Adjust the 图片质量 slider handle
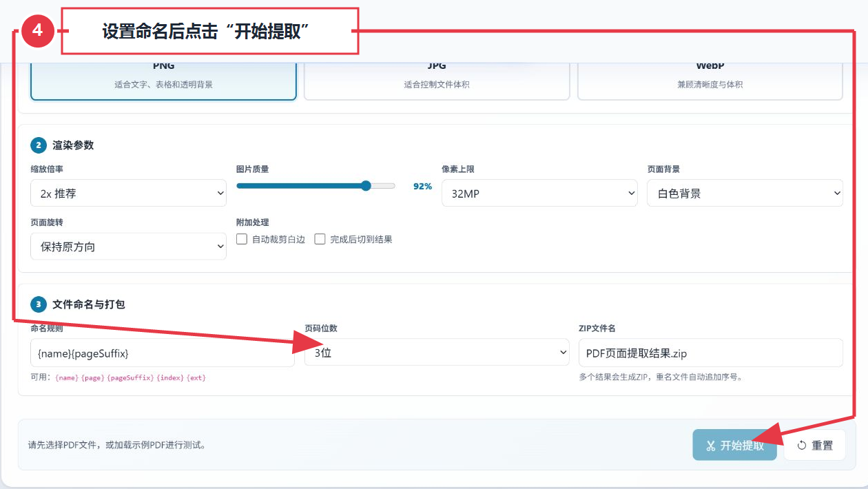This screenshot has width=868, height=489. 366,186
